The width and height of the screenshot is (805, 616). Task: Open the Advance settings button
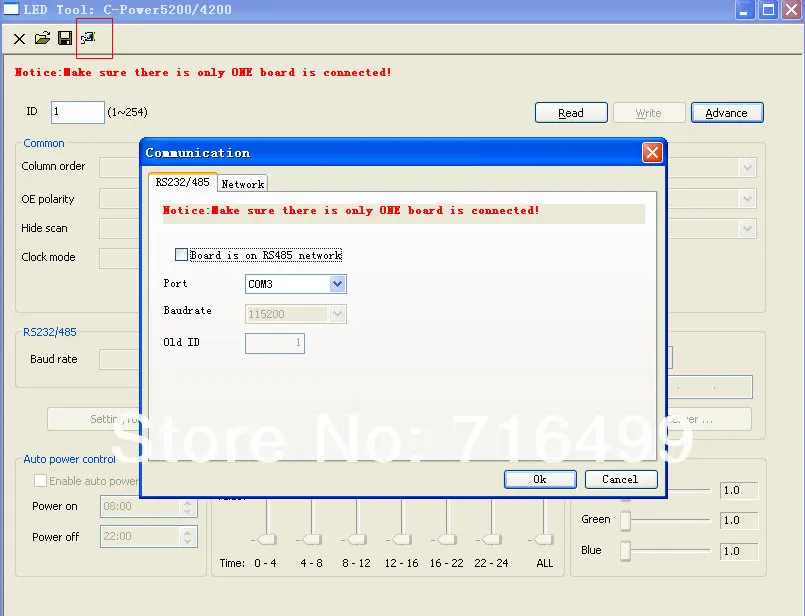click(727, 113)
